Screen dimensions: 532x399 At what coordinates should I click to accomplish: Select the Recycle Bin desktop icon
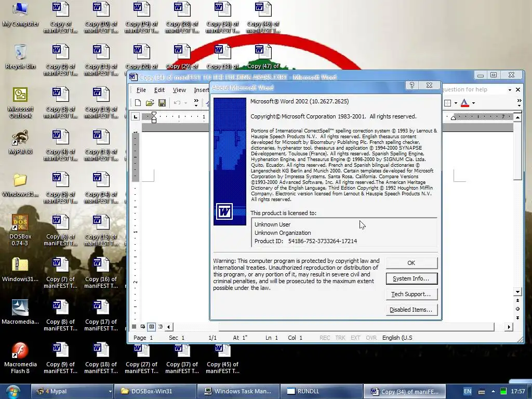click(20, 57)
